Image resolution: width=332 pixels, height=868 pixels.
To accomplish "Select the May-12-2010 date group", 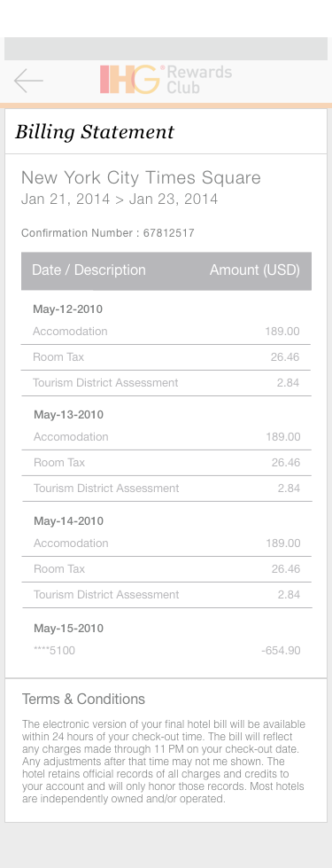I will pos(67,309).
